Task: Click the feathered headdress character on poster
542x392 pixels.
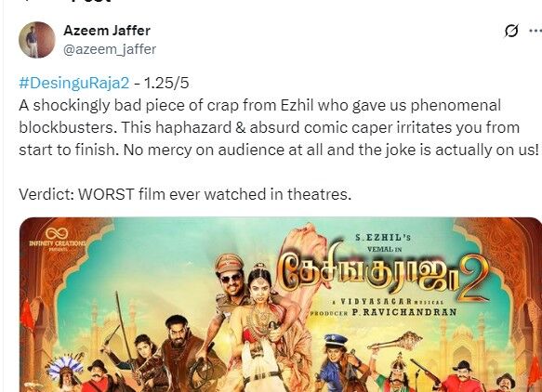Action: 66,373
